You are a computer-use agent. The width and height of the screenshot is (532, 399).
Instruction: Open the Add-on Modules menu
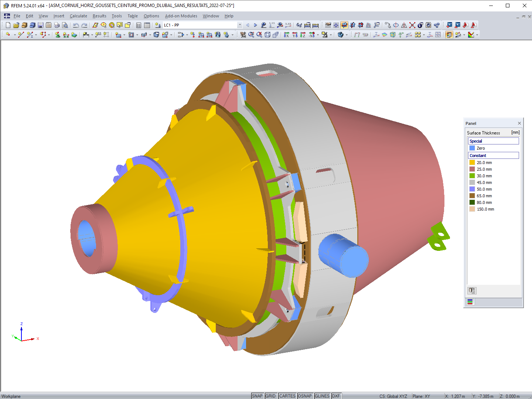[181, 16]
